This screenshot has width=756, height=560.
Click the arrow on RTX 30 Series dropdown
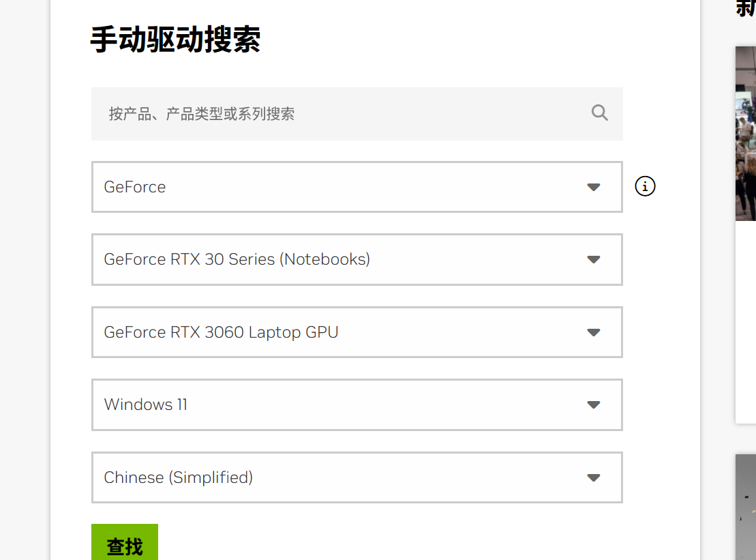point(593,260)
